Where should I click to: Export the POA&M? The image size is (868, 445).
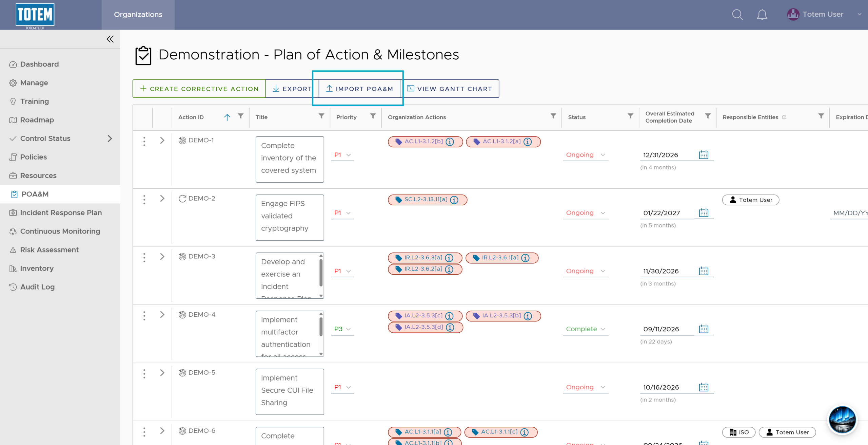(292, 89)
